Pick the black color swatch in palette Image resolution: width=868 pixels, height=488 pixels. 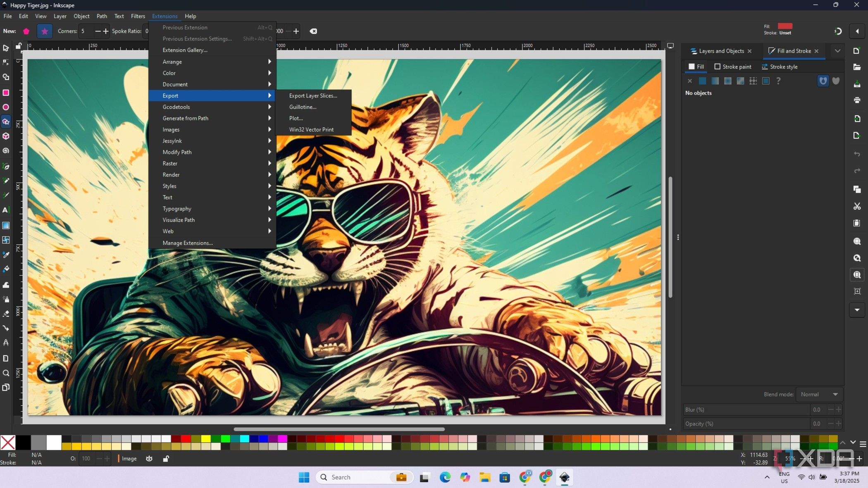tap(23, 443)
